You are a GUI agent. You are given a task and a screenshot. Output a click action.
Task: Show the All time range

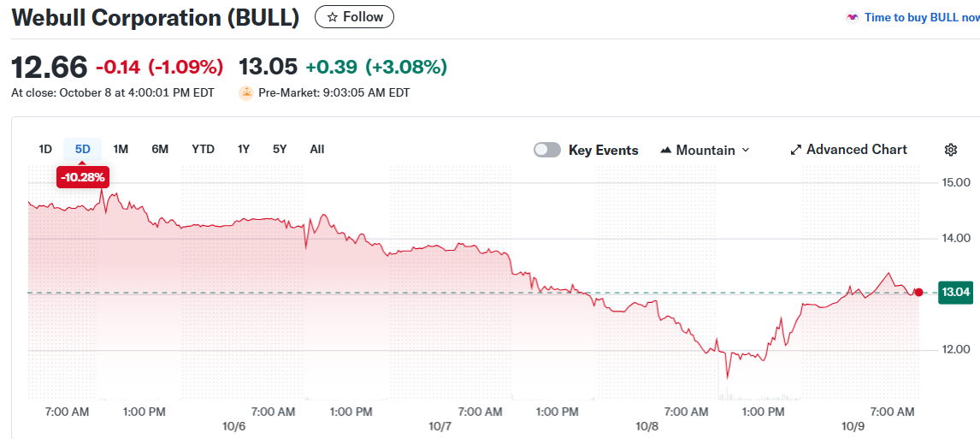pyautogui.click(x=316, y=149)
